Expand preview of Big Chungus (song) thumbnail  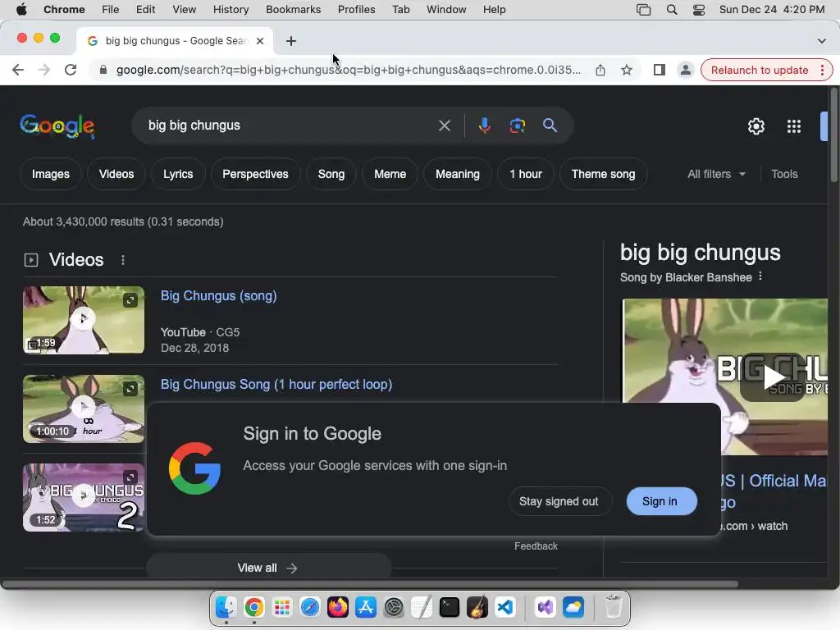pyautogui.click(x=130, y=300)
